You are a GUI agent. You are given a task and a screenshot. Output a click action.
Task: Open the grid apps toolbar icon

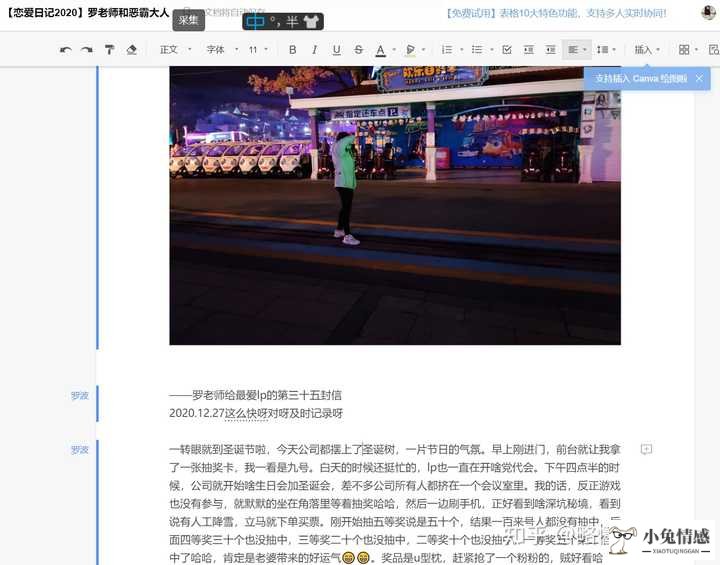[684, 50]
